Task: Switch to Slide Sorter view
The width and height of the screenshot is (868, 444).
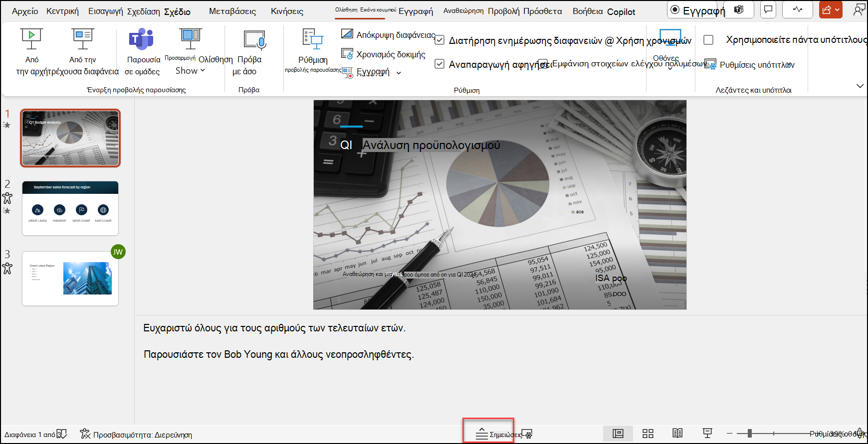Action: [x=648, y=434]
